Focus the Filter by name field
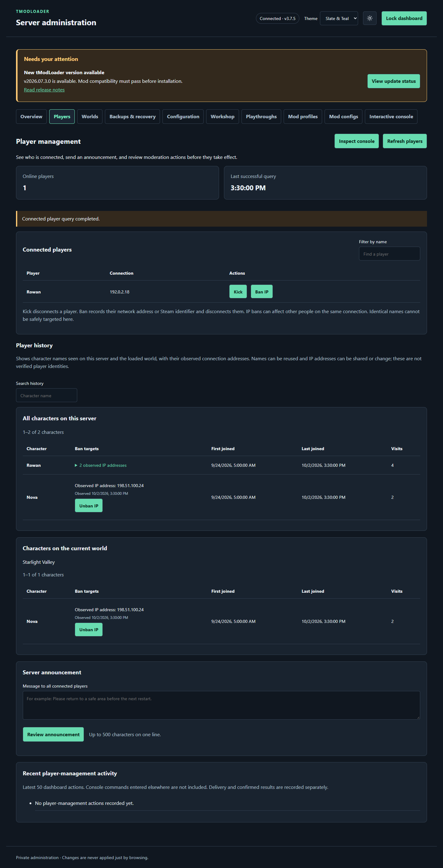Screen dimensions: 443x868 pyautogui.click(x=389, y=254)
